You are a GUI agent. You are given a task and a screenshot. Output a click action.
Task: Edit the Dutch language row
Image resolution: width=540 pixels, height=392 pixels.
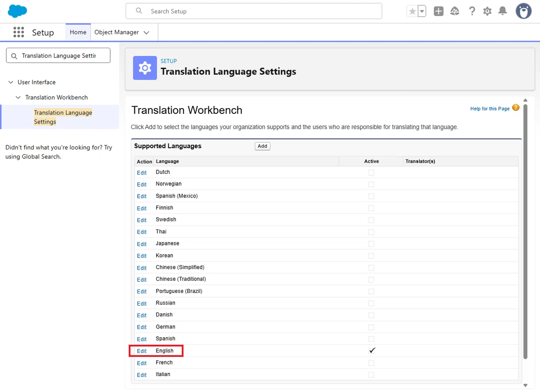tap(142, 173)
